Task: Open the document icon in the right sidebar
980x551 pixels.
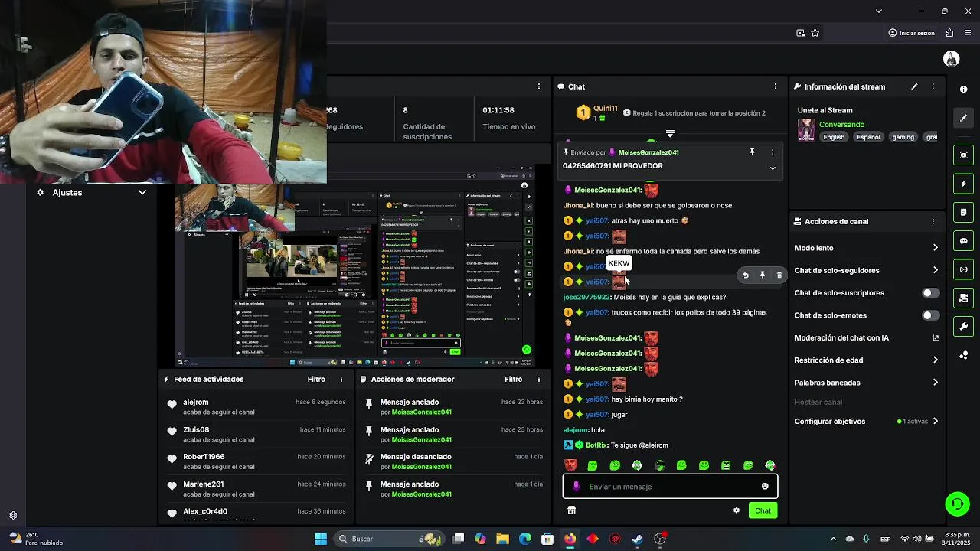Action: pos(963,212)
